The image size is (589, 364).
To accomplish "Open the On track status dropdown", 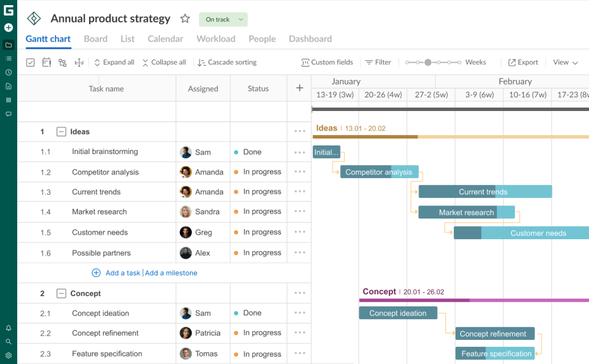I will pyautogui.click(x=223, y=19).
